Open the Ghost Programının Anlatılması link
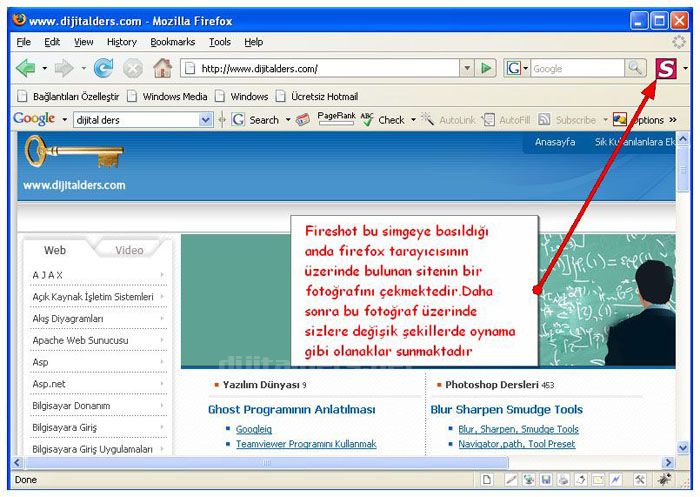 (x=291, y=409)
